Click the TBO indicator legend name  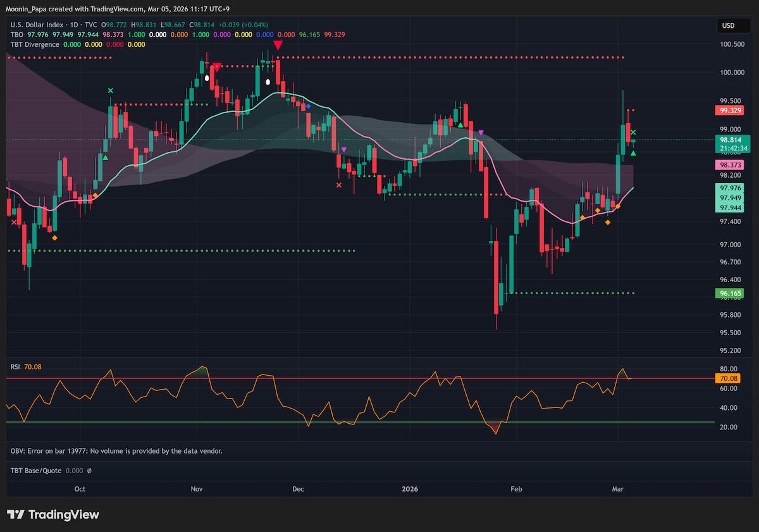17,34
